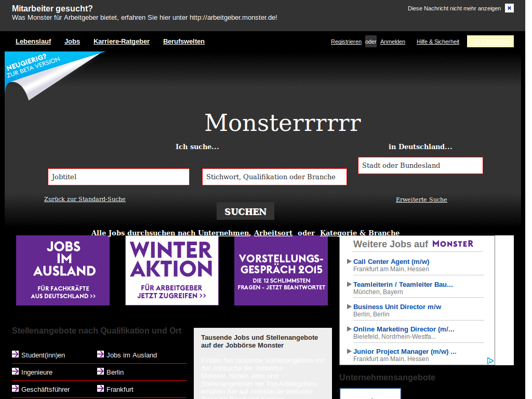
Task: Open Teamleiterin / Teamleiter Bau job
Action: pyautogui.click(x=403, y=284)
